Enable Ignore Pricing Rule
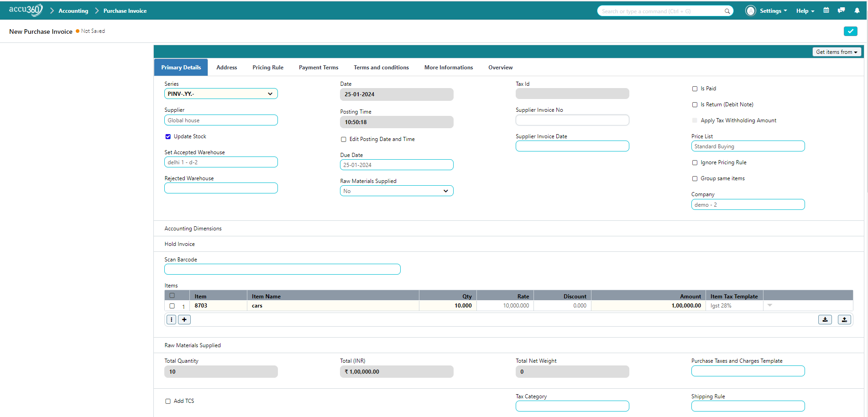 click(695, 162)
